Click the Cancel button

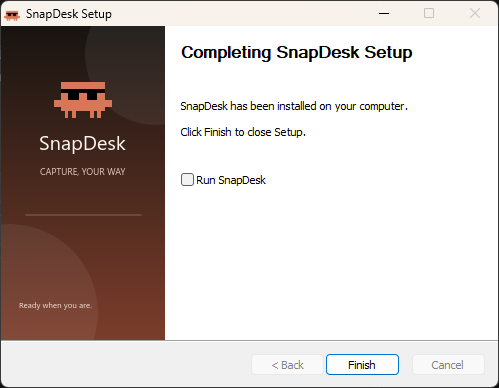coord(448,365)
